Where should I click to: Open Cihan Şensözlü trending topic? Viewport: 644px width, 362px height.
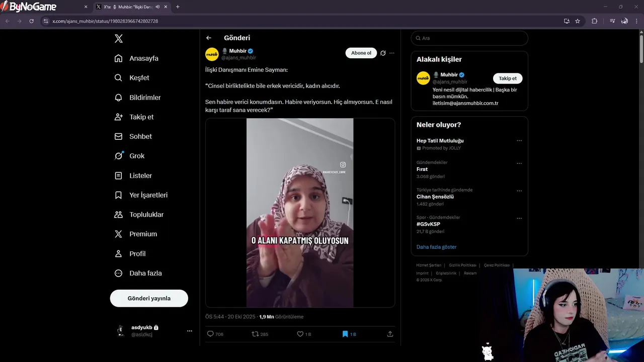point(435,197)
